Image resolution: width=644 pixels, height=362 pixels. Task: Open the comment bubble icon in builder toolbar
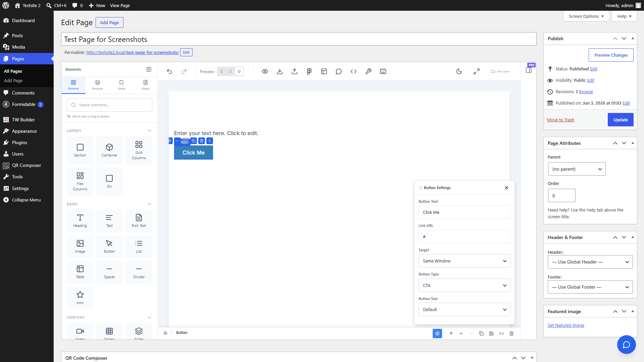point(339,71)
